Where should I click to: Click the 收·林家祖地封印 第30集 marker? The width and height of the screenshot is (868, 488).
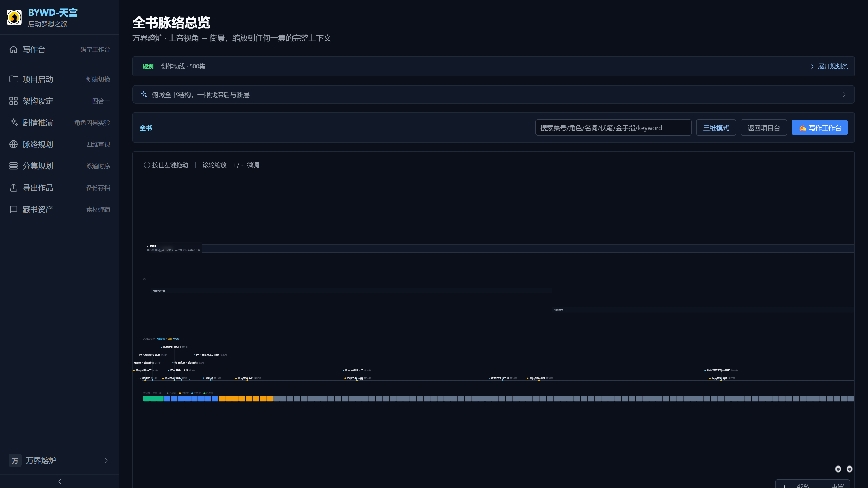click(357, 370)
